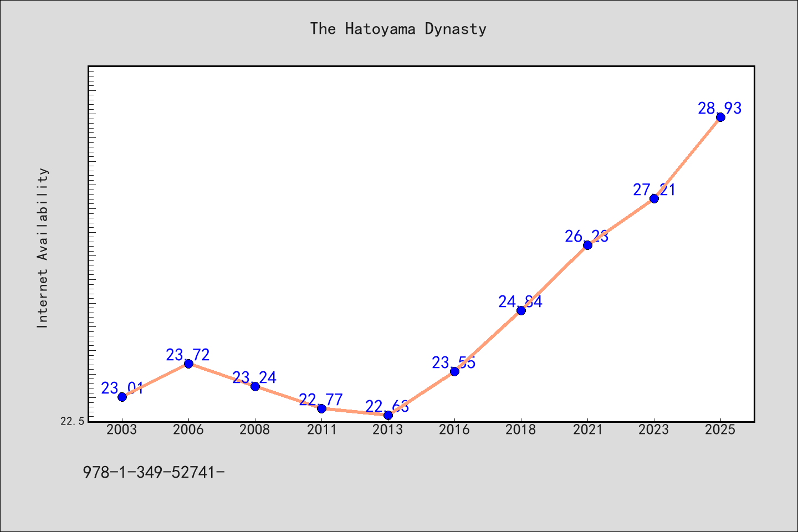Screen dimensions: 798x532
Task: Click the x-axis tick label 2023
Action: tap(654, 429)
